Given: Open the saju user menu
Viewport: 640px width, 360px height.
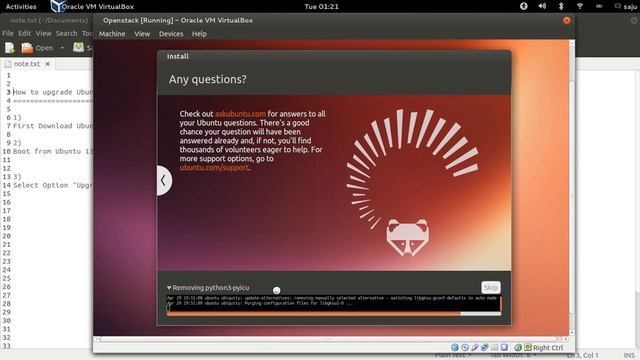Looking at the screenshot, I should point(626,6).
